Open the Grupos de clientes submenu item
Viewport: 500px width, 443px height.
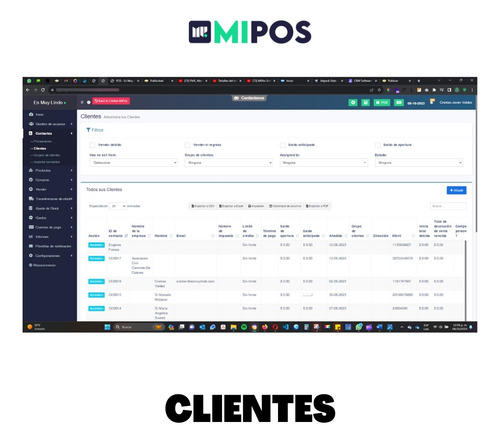[x=47, y=155]
